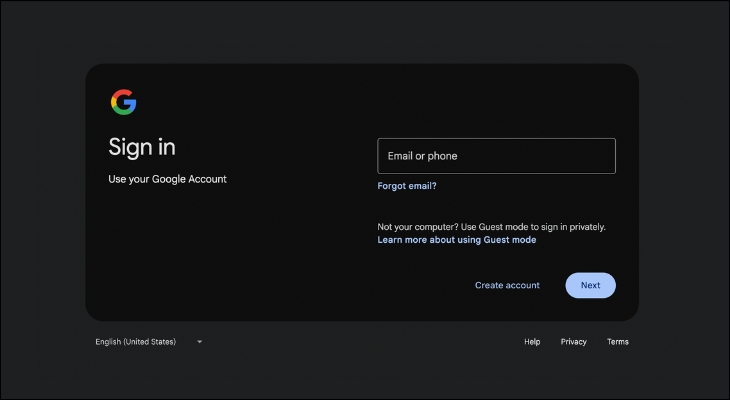The height and width of the screenshot is (400, 730).
Task: Open 'Learn more about using Guest mode'
Action: pyautogui.click(x=456, y=240)
